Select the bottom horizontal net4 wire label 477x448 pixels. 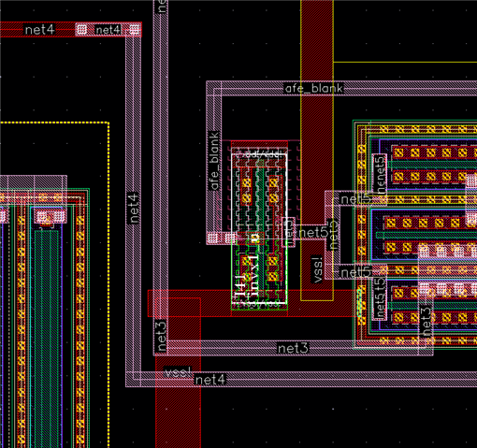pos(210,380)
